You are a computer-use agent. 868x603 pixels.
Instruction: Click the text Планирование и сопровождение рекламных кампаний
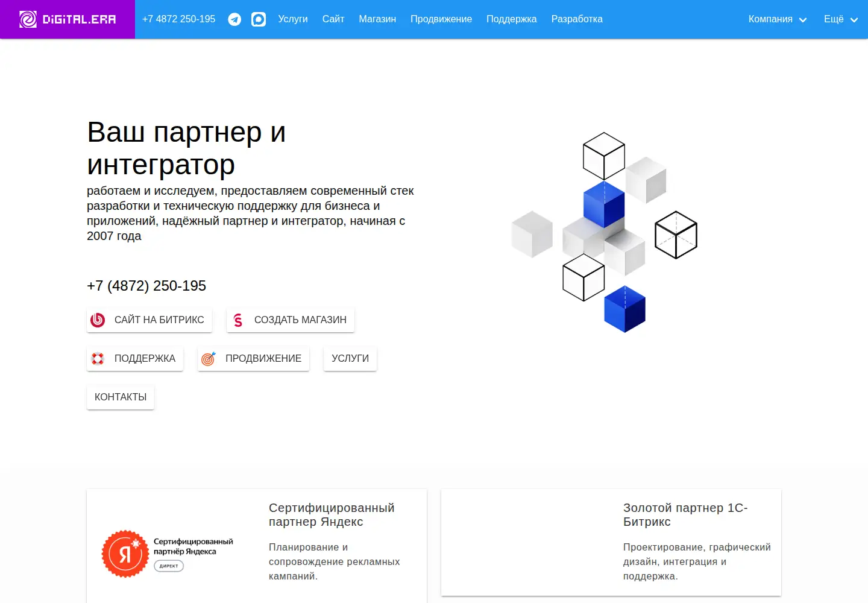(x=335, y=562)
